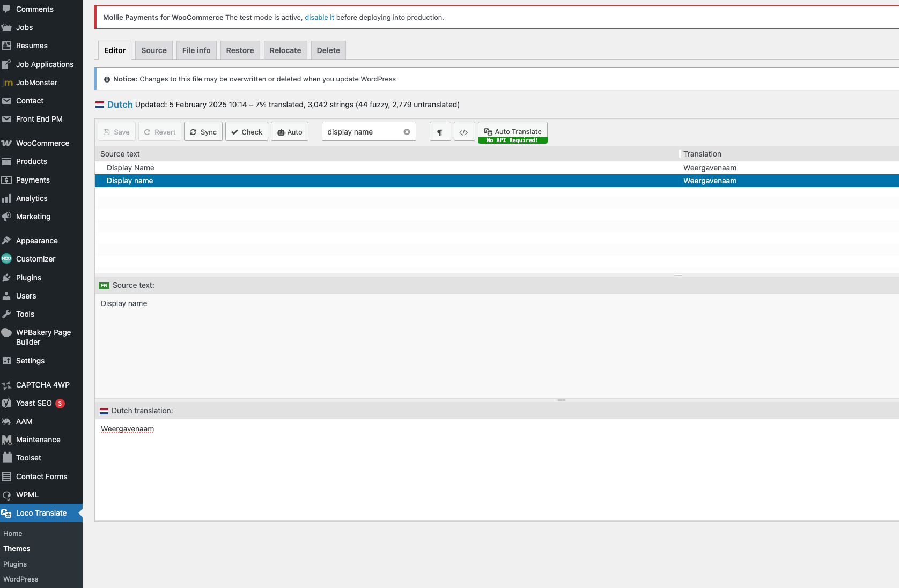The width and height of the screenshot is (899, 588).
Task: Click the WPBakery Page Builder icon
Action: tap(6, 332)
